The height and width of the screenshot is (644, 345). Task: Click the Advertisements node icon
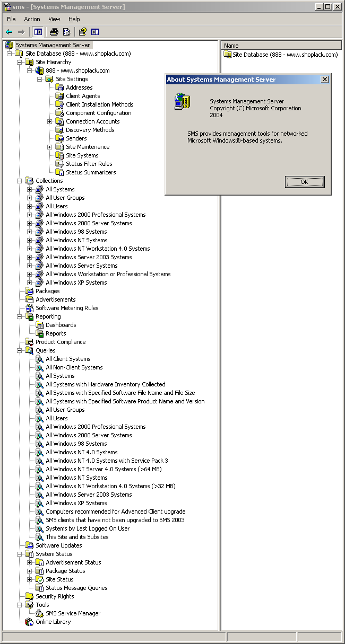[x=29, y=299]
